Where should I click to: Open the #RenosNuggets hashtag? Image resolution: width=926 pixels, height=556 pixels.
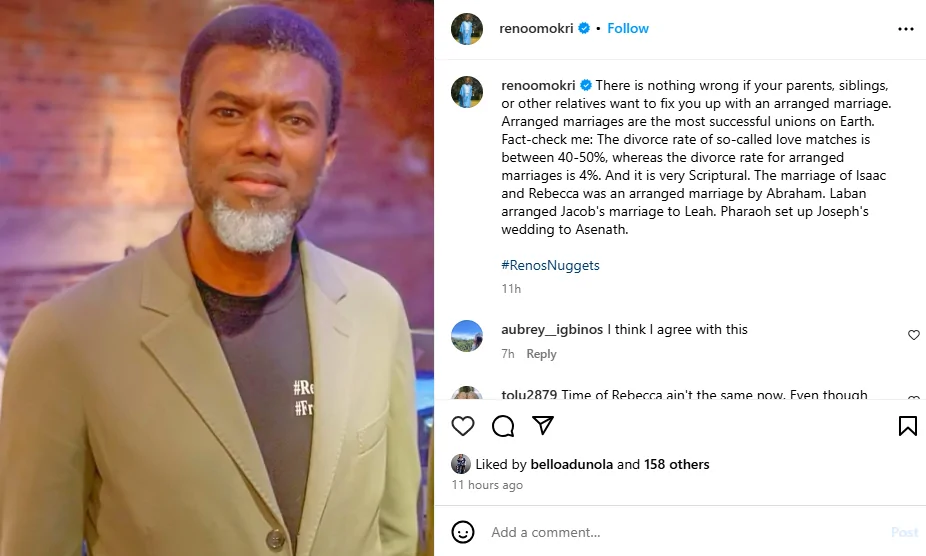pos(549,266)
